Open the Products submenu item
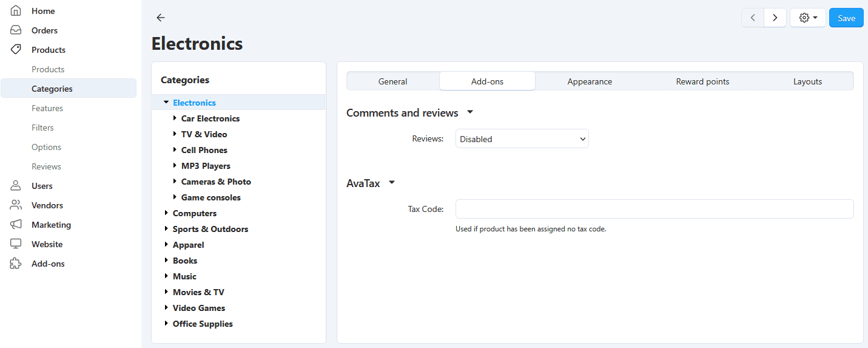 pyautogui.click(x=48, y=69)
